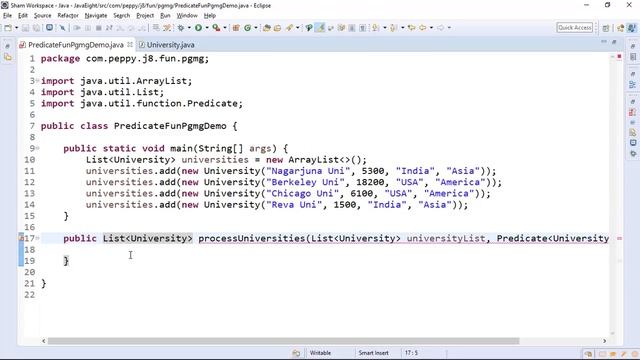
Task: Close the PredicateFunPgmgDemo.java tab
Action: [x=130, y=44]
